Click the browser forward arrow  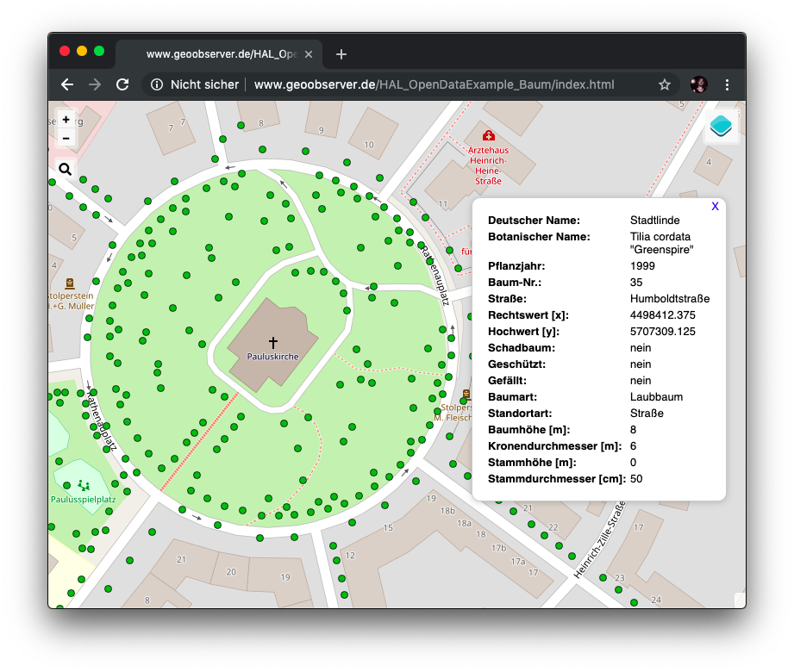(x=95, y=84)
